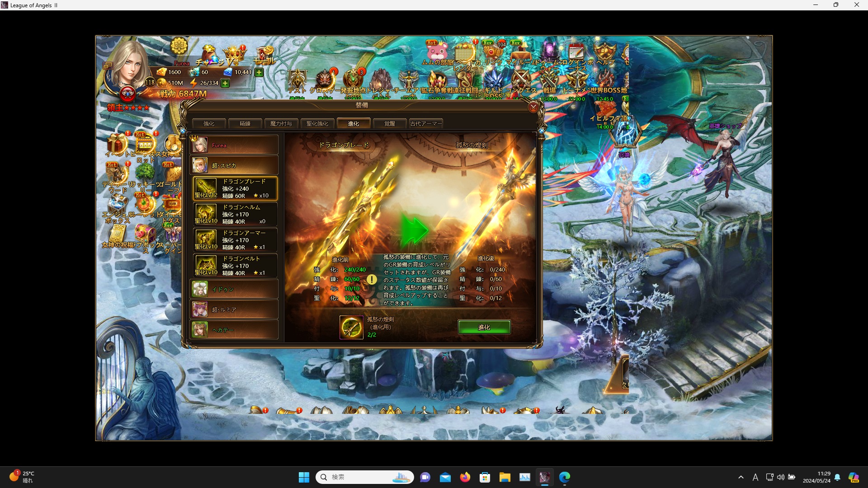This screenshot has width=868, height=488.
Task: Click the yellow warning exclamation icon
Action: click(x=372, y=280)
